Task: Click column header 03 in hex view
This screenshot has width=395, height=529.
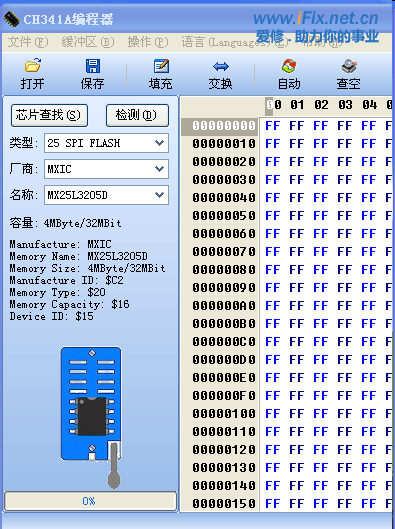Action: coord(345,105)
